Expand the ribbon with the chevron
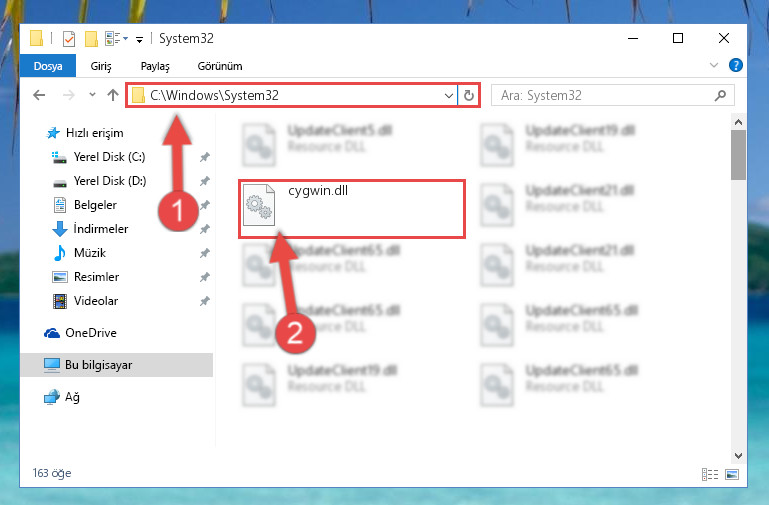769x505 pixels. (714, 65)
